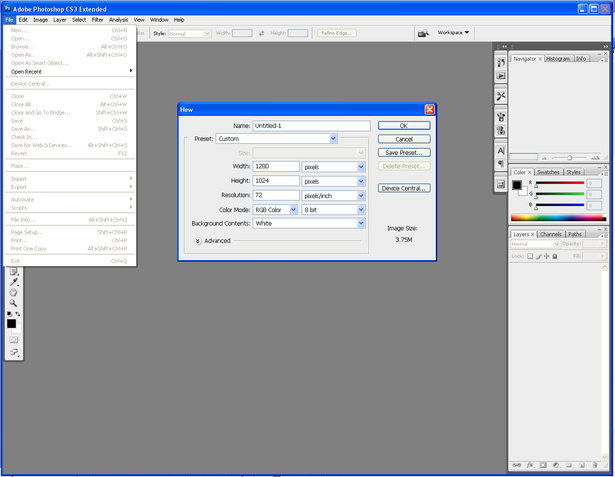Open the Layer Comps dock icon
Viewport: 615px width, 477px height.
pos(501,184)
